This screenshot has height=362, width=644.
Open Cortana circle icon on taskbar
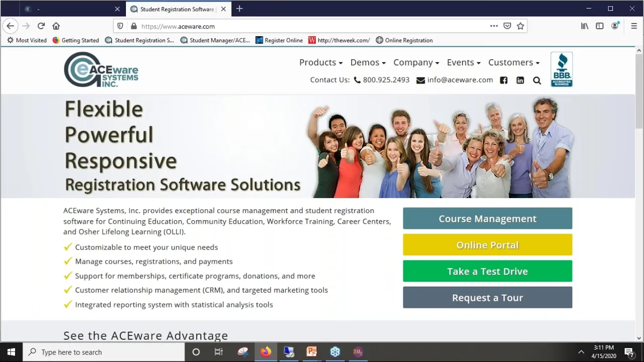pyautogui.click(x=196, y=352)
